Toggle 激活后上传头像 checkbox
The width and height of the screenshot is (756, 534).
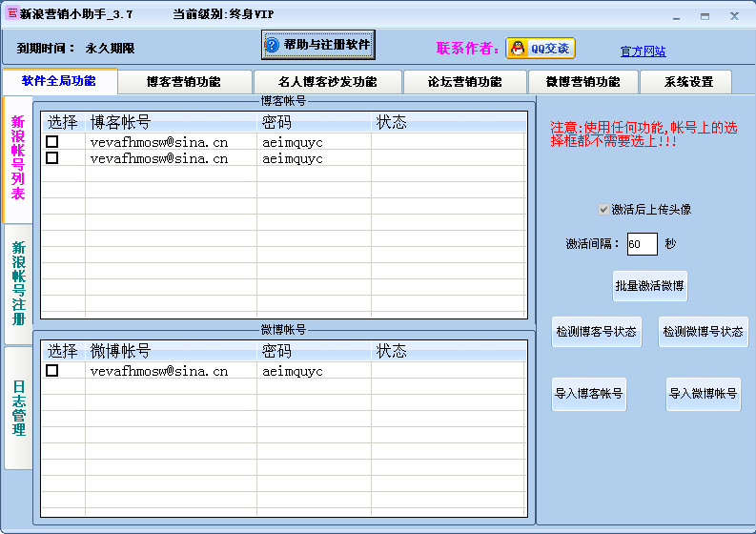[x=603, y=210]
